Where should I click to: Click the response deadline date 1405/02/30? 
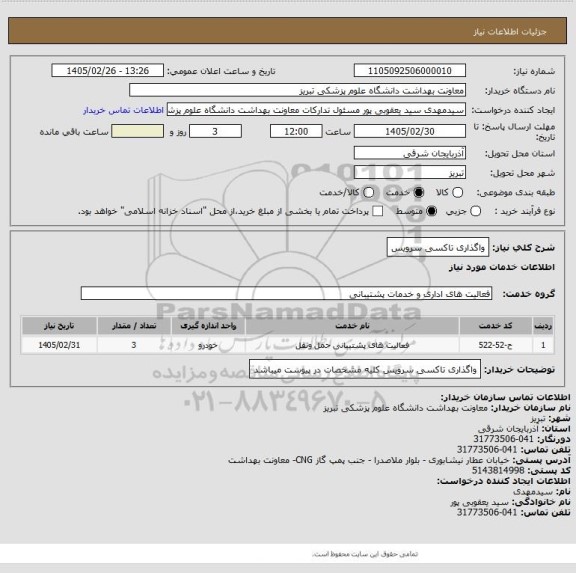click(410, 131)
